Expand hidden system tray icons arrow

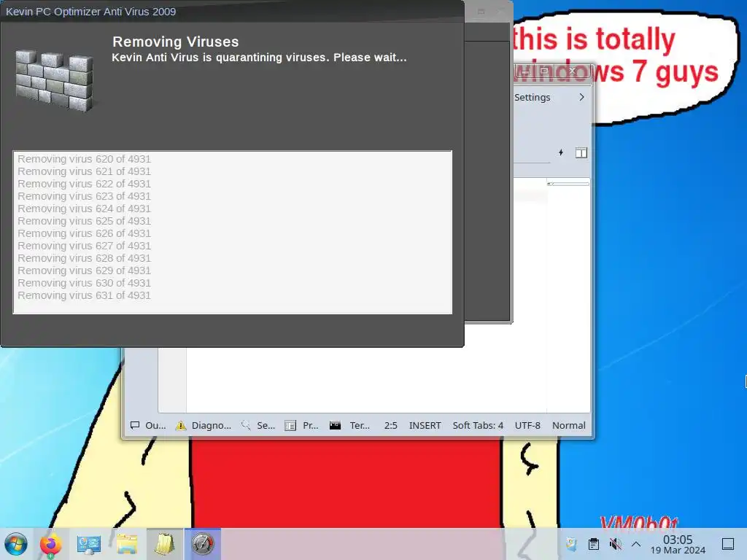(x=636, y=544)
